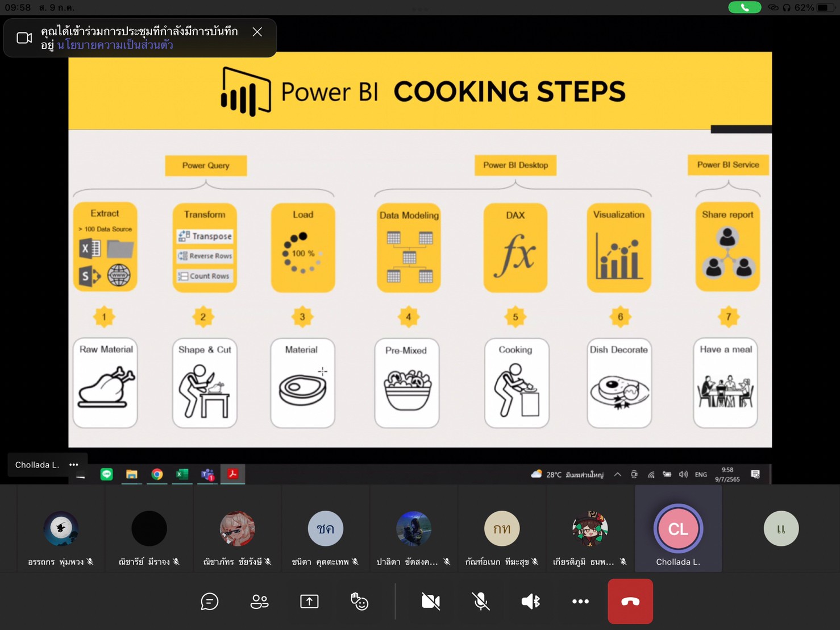Select ปาลิดา participant tile
The width and height of the screenshot is (840, 630).
pos(413,529)
